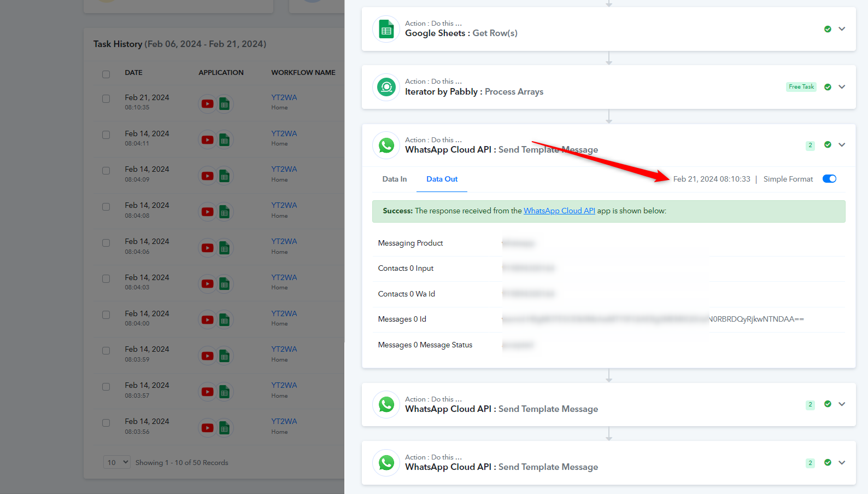Click the YouTube icon in the 08:04:03 task row
Viewport: 868px width, 494px height.
tap(208, 284)
